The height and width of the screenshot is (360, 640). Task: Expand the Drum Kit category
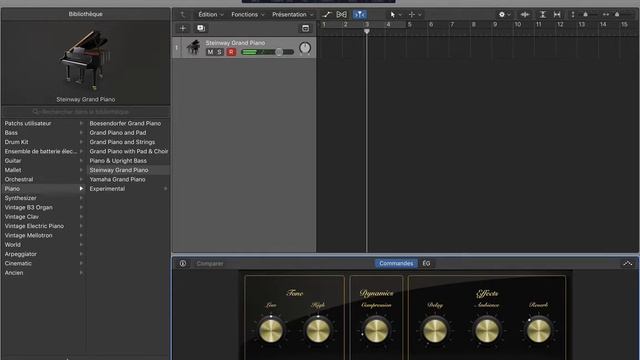coord(81,142)
